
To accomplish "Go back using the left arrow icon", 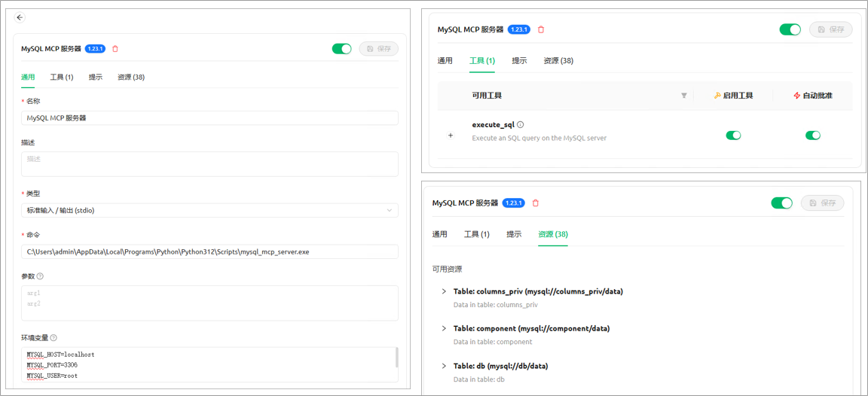I will tap(20, 18).
